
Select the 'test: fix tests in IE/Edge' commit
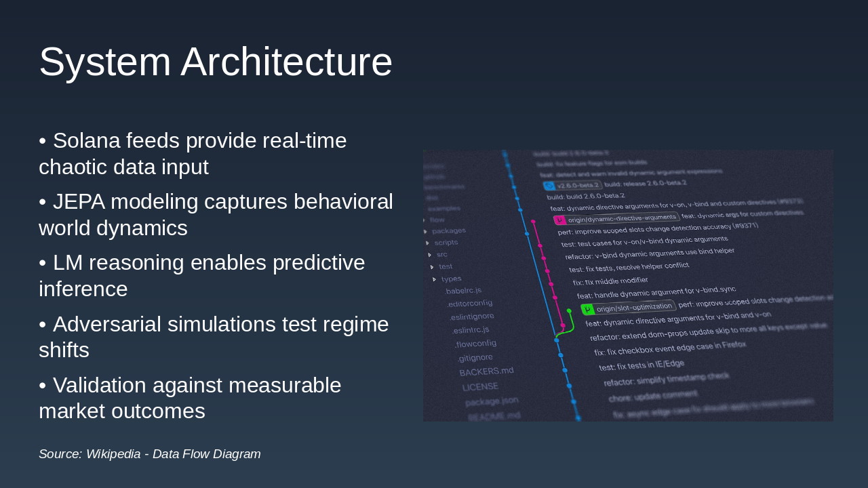click(x=642, y=365)
